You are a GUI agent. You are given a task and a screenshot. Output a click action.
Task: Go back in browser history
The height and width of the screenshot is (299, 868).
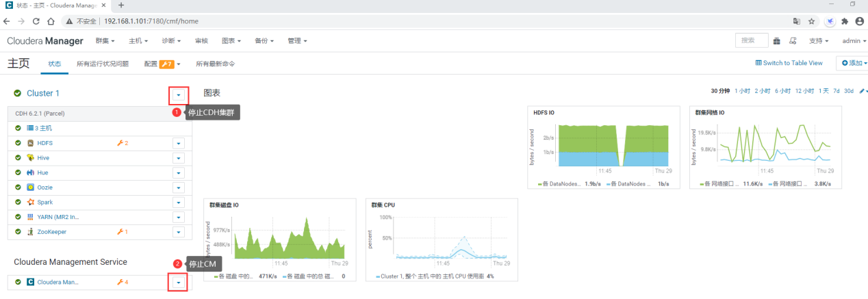[8, 21]
